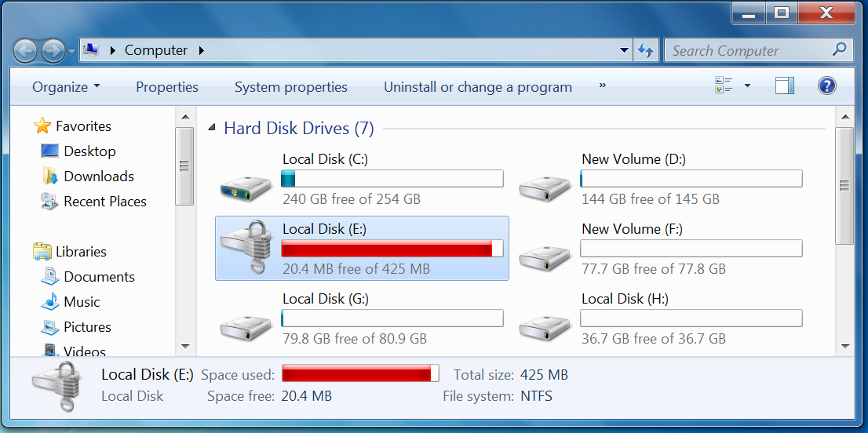Open Properties from the toolbar
The width and height of the screenshot is (868, 433).
[167, 87]
